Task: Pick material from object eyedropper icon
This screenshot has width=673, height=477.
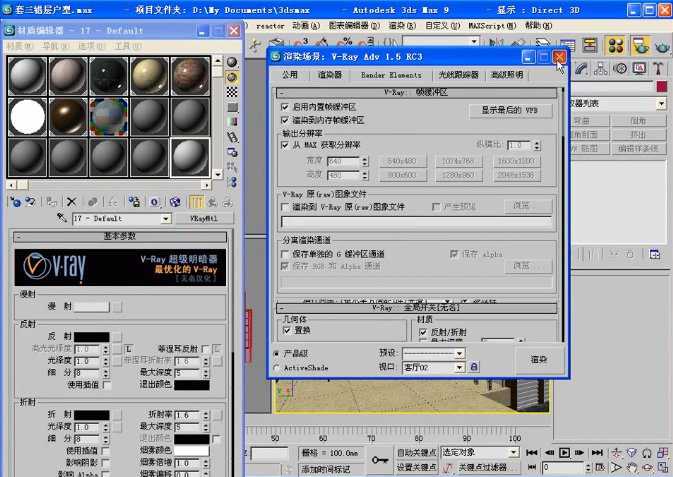Action: click(x=62, y=218)
